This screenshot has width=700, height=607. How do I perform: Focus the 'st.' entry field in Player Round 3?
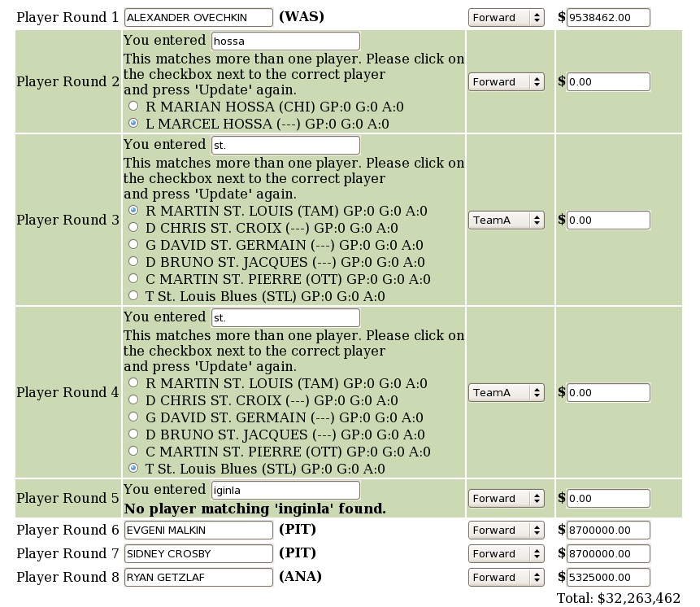coord(285,145)
